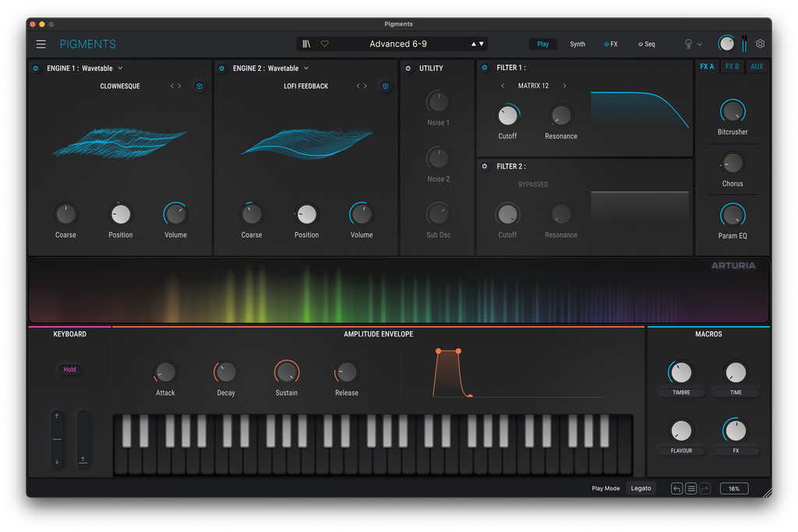Screen dimensions: 798x532
Task: Open the edit history list icon
Action: pyautogui.click(x=690, y=488)
